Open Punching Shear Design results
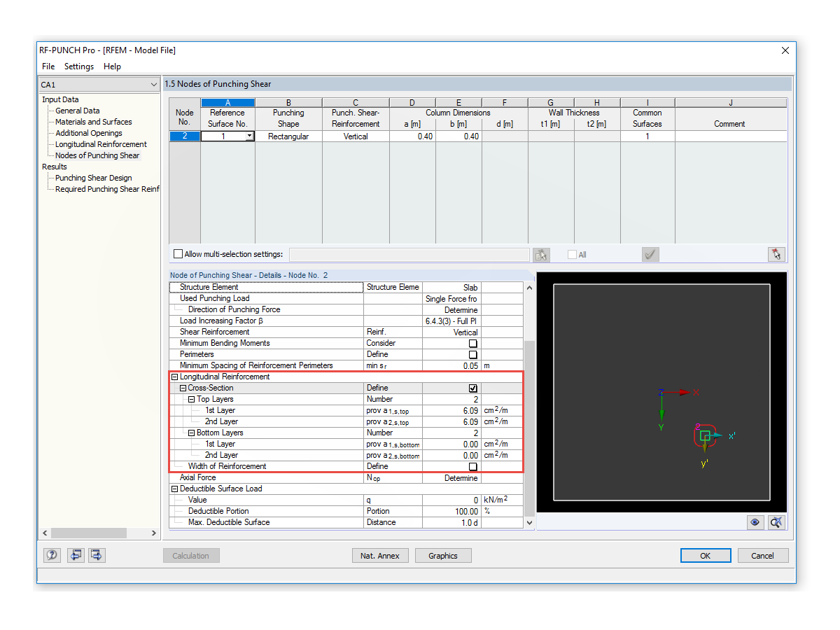This screenshot has width=840, height=630. [x=94, y=178]
